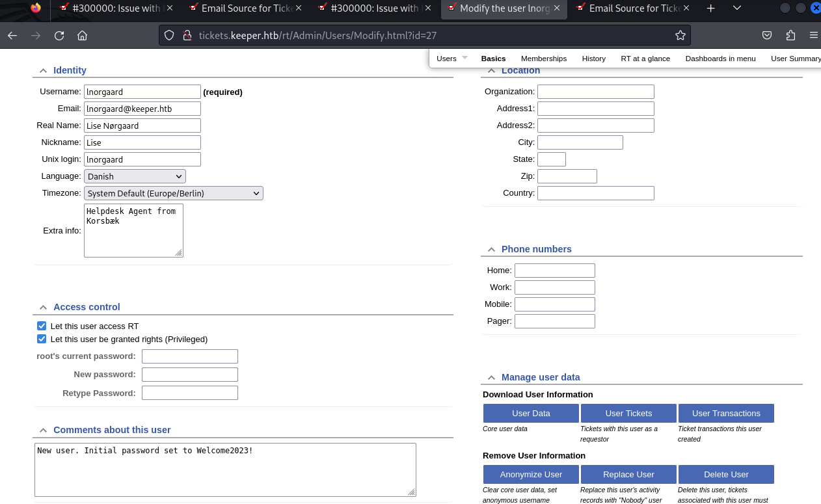Collapse the Manage user data section
Screen dimensions: 821x504
[491, 377]
